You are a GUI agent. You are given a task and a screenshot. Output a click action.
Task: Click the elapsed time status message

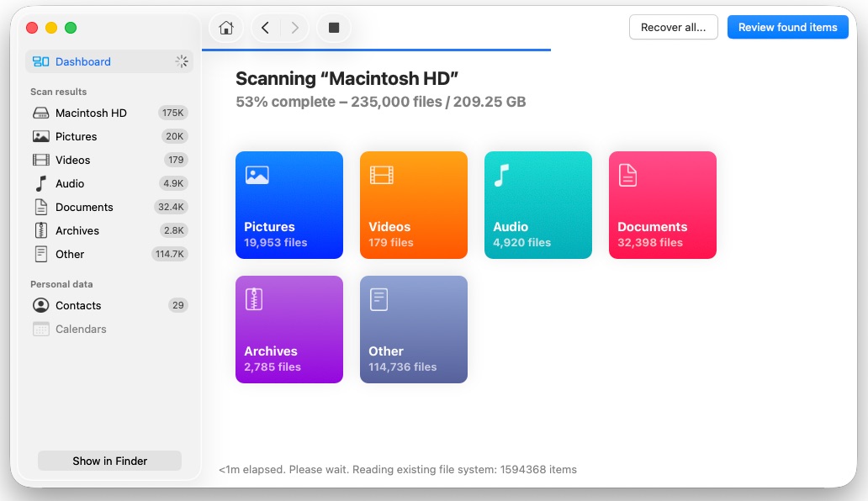coord(398,470)
